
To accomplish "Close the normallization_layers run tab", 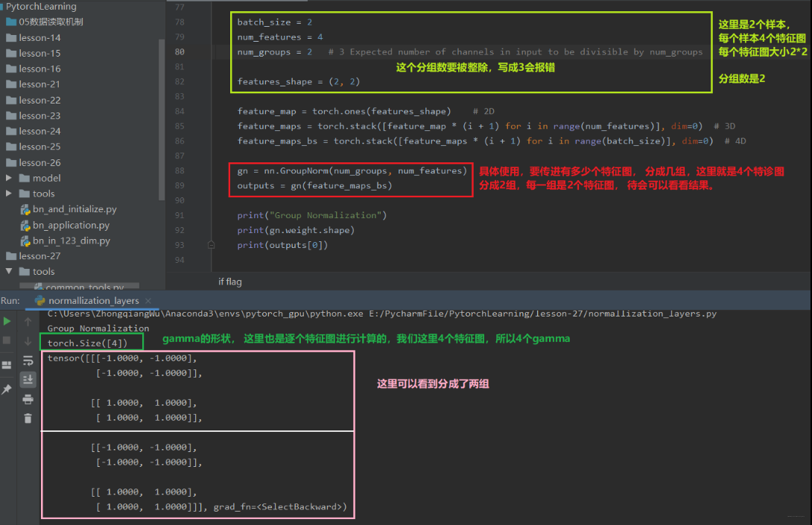I will (148, 300).
